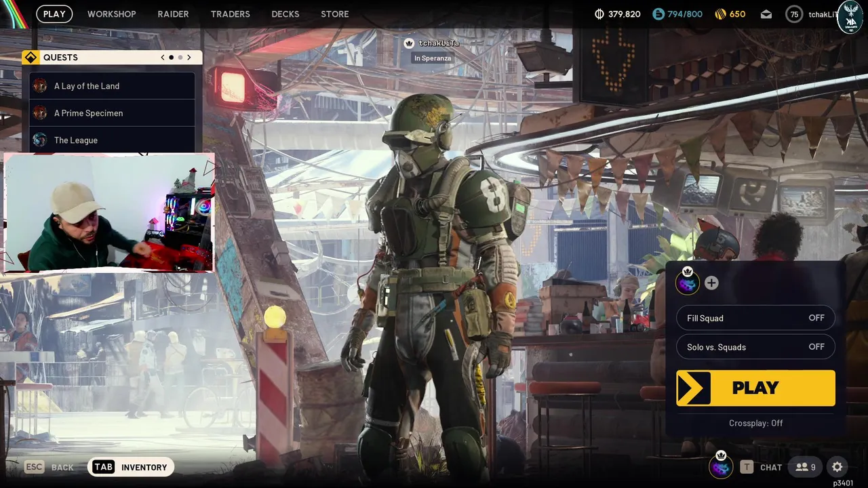Go to next quests page arrow

tap(189, 58)
